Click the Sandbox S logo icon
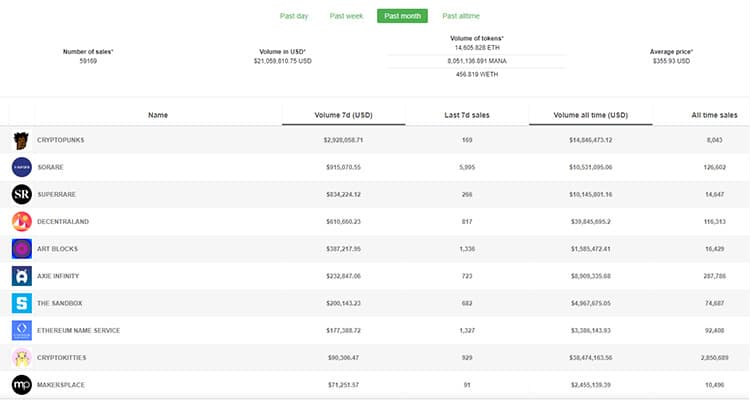 [x=22, y=303]
